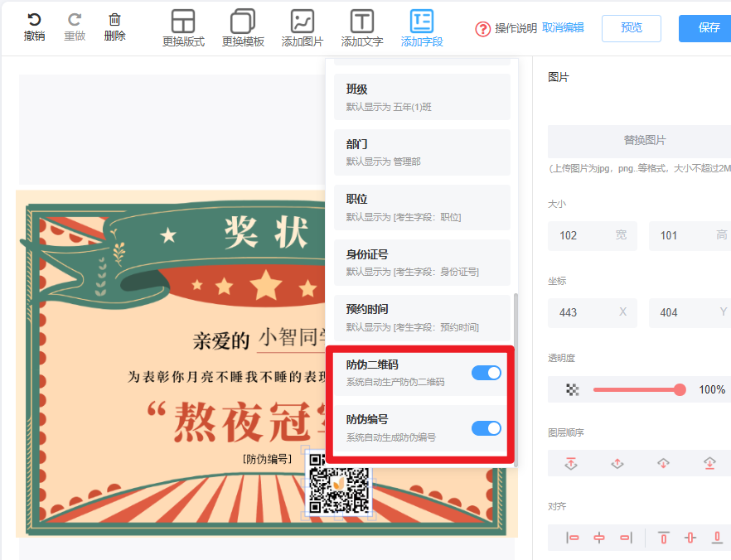The image size is (731, 560).
Task: Toggle 防伪二维码 switch off
Action: (x=487, y=373)
